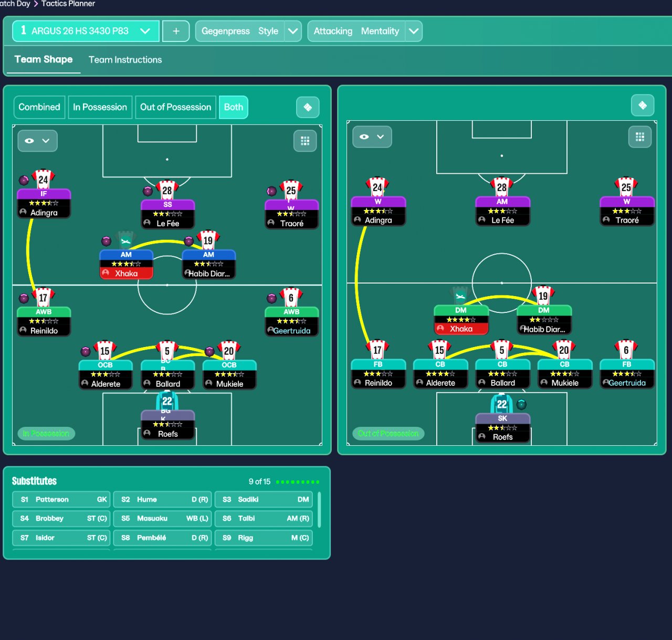Choose substitute S5 Masuaku WB (L)
The image size is (672, 640).
[x=163, y=518]
